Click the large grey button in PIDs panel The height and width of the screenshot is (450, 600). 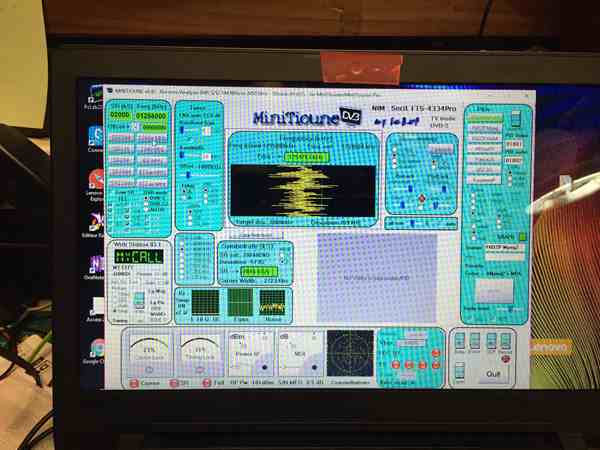(494, 291)
